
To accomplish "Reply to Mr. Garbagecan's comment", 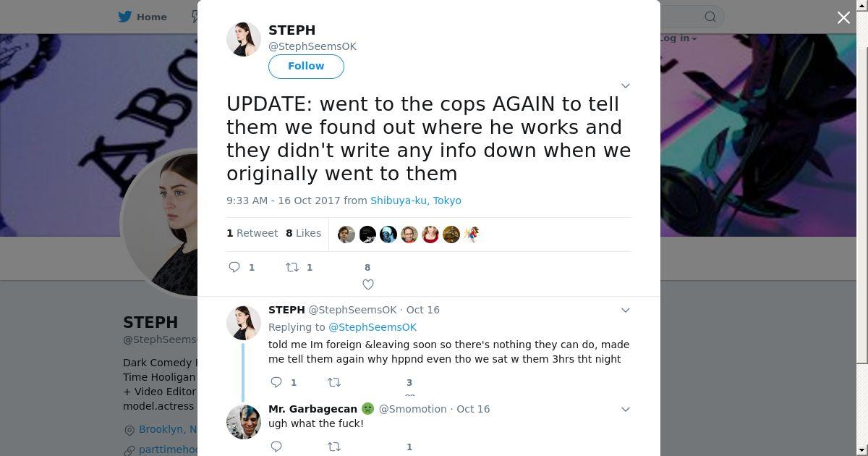I will point(276,447).
